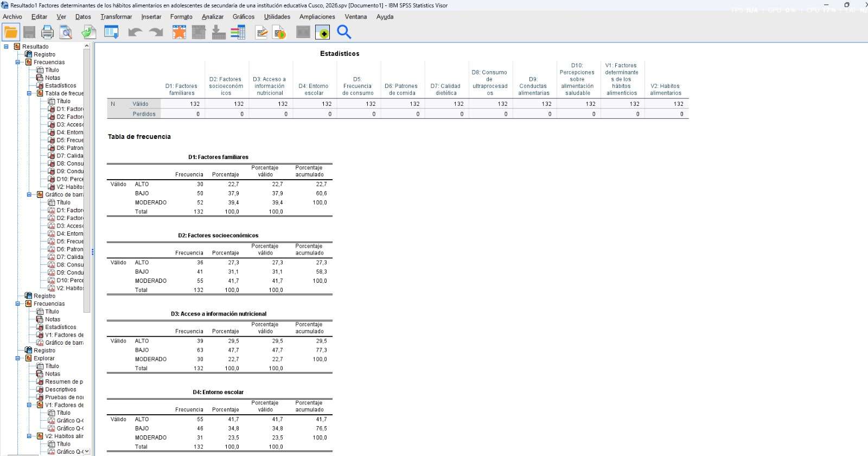Collapse the root Resultado node
This screenshot has height=456, width=868.
pyautogui.click(x=7, y=47)
